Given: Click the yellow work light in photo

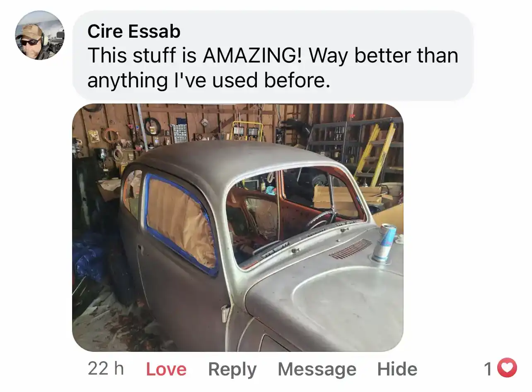Looking at the screenshot, I should click(247, 131).
